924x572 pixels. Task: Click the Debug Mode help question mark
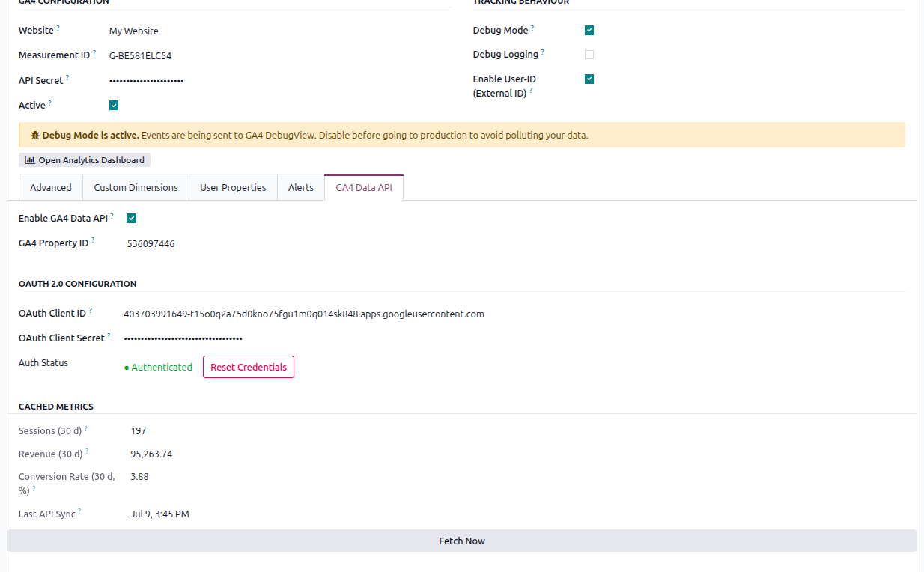click(x=532, y=28)
